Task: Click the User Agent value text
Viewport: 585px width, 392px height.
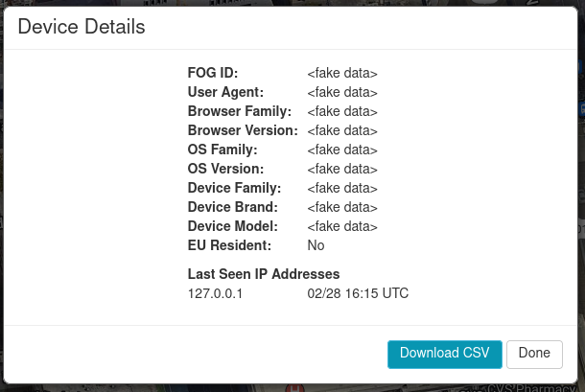Action: click(342, 92)
